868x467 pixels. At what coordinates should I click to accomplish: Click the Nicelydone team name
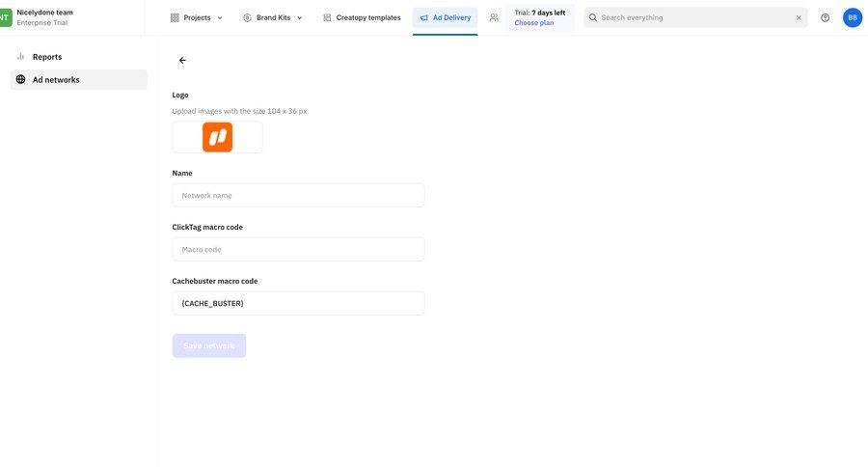(44, 13)
